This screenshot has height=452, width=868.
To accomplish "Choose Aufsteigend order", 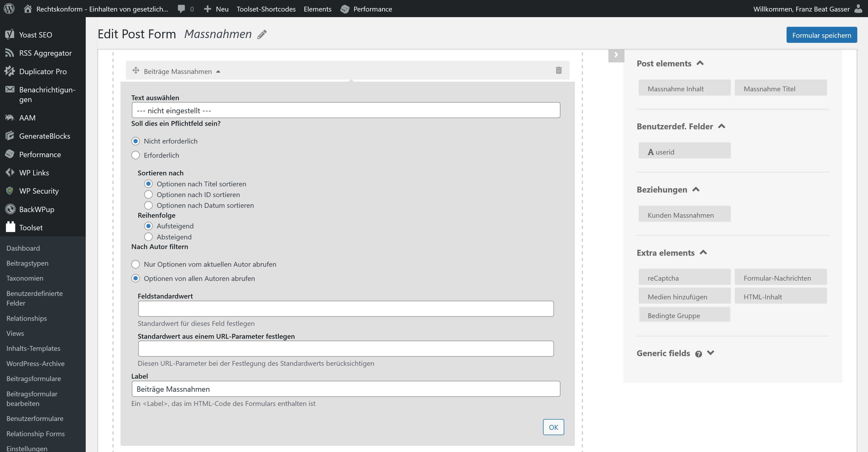I will (x=148, y=226).
